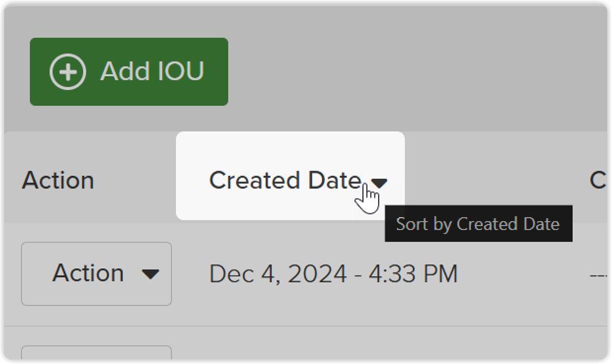
Task: Select the Dec 4, 2024 - 4:33 PM cell
Action: click(333, 274)
